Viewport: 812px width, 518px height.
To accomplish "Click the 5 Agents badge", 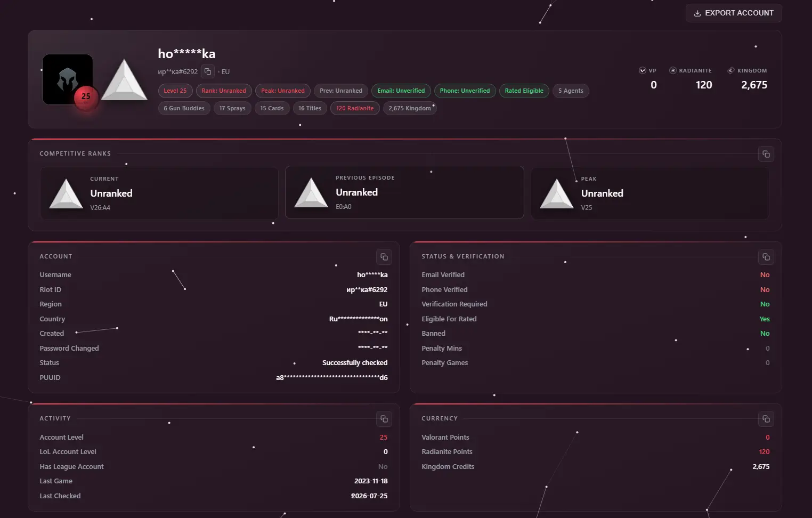I will tap(571, 91).
